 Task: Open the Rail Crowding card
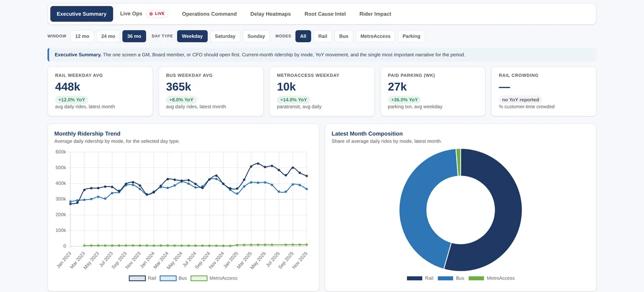(544, 91)
